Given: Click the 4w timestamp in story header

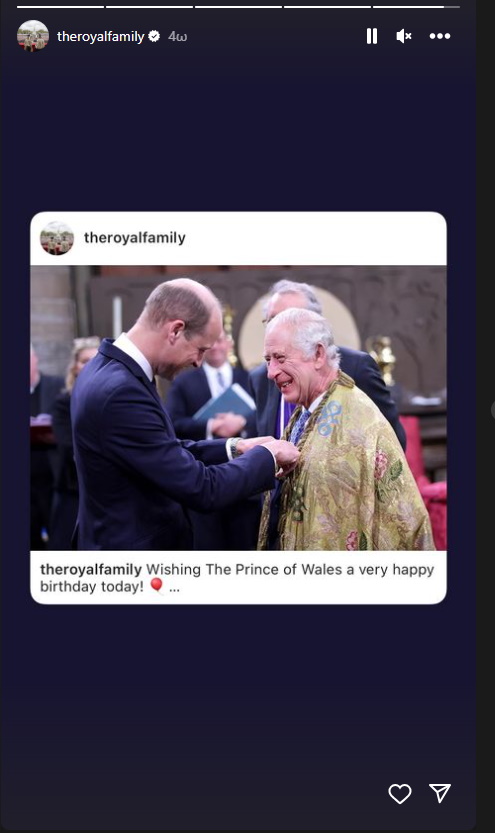Looking at the screenshot, I should pyautogui.click(x=177, y=37).
